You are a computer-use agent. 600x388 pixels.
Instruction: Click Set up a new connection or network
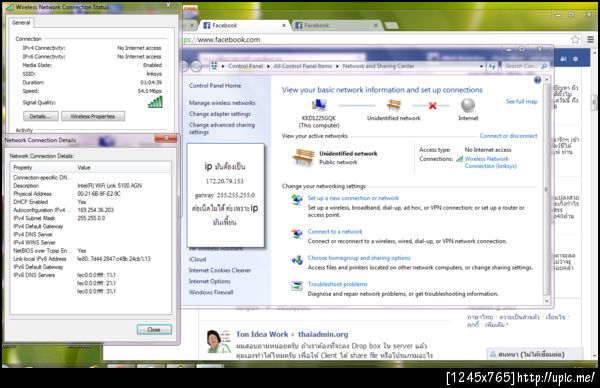(353, 198)
